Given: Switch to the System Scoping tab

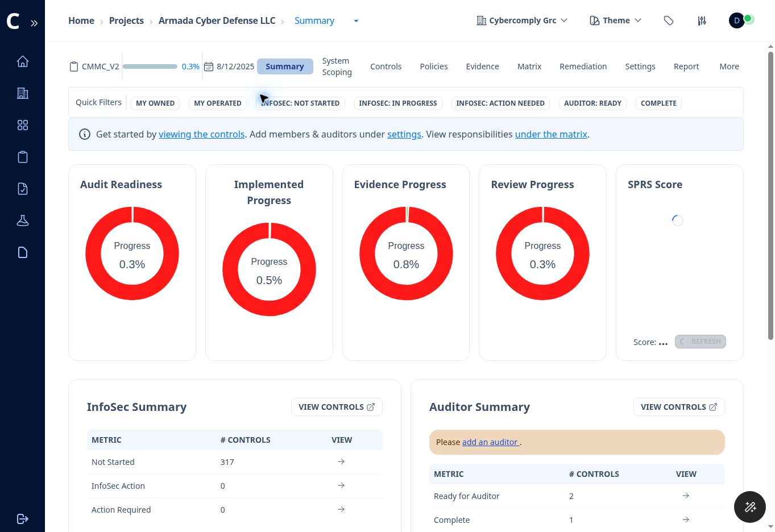Looking at the screenshot, I should click(x=337, y=66).
